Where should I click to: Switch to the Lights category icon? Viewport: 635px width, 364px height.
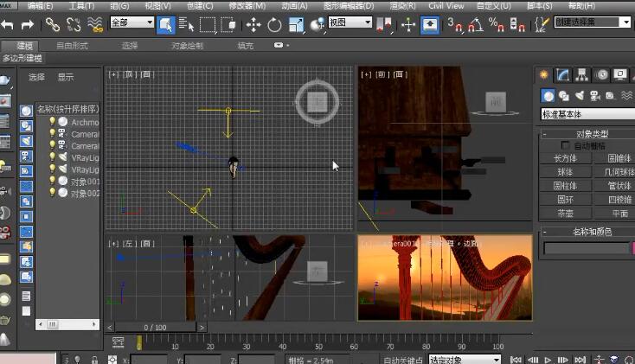click(x=581, y=95)
